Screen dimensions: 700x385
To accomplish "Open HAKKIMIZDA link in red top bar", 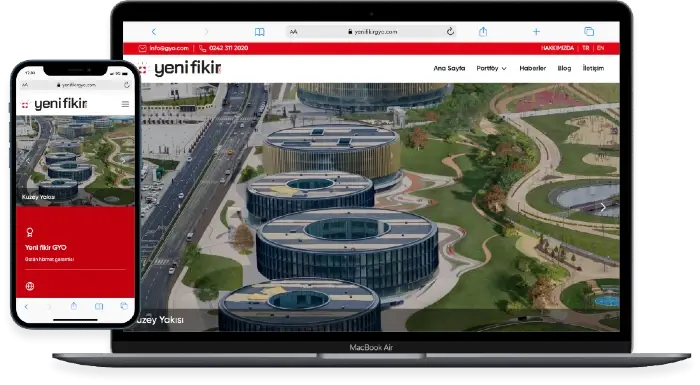I will tap(557, 48).
